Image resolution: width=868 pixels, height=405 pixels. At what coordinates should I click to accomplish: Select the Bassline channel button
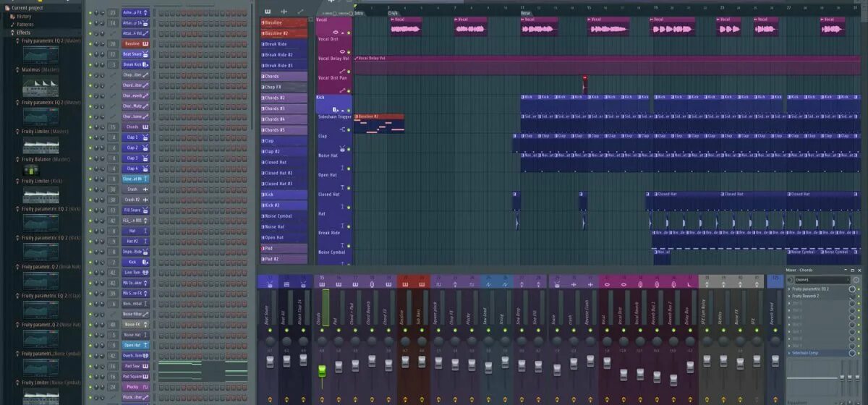[x=135, y=43]
